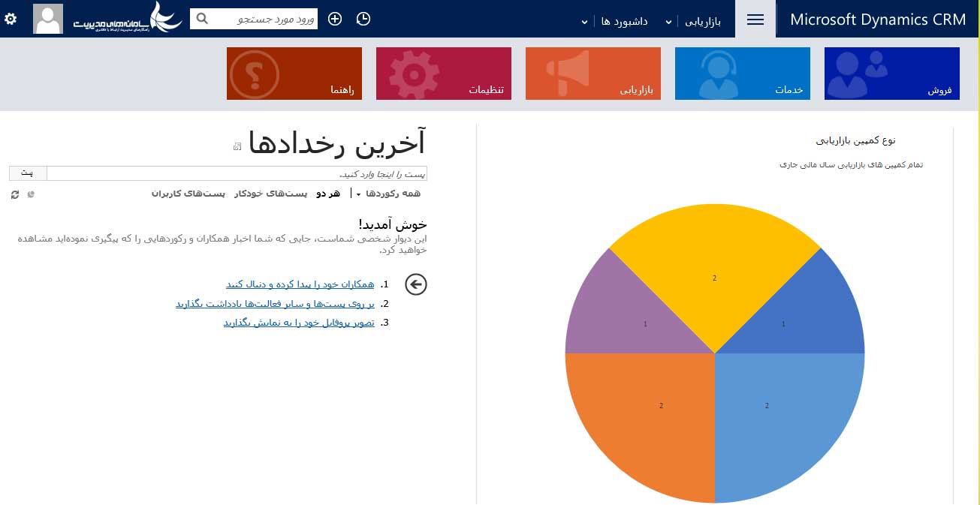Open the hamburger navigation menu
The height and width of the screenshot is (505, 980).
[755, 20]
